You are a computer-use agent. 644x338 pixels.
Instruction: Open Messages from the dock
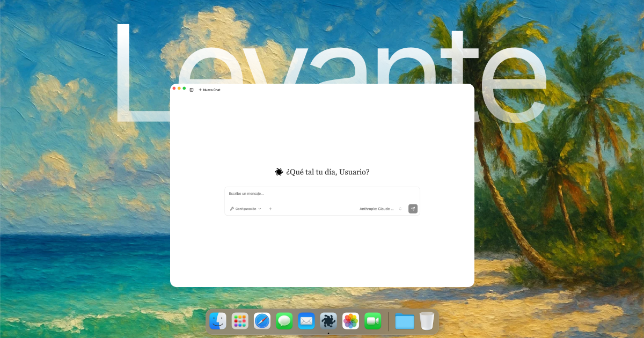284,321
